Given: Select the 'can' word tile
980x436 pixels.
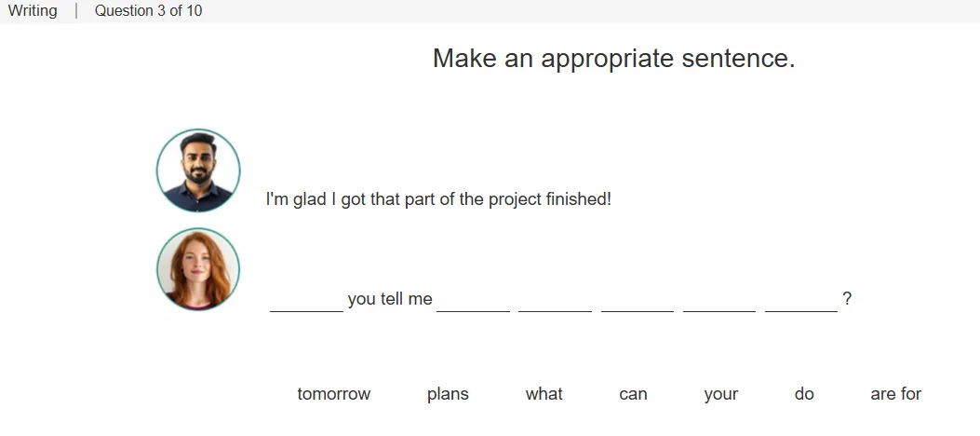Looking at the screenshot, I should (x=633, y=395).
